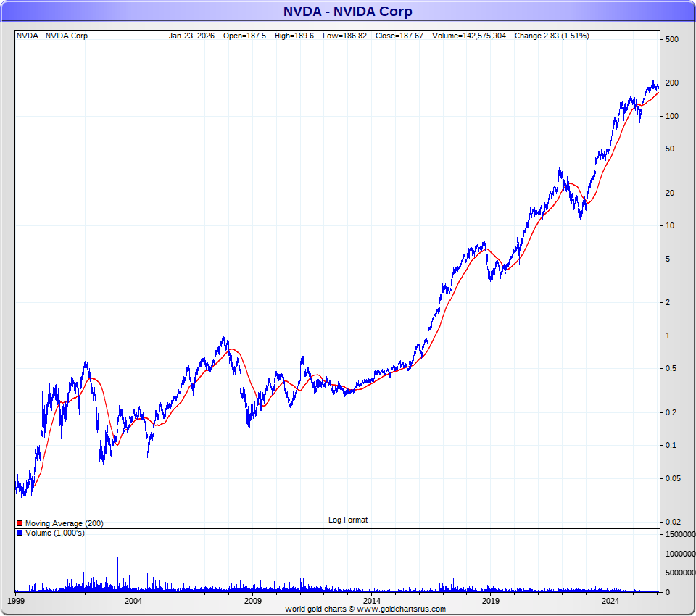Click the 'NVDA - NVIDA Corp' label inside the chart

pos(52,36)
